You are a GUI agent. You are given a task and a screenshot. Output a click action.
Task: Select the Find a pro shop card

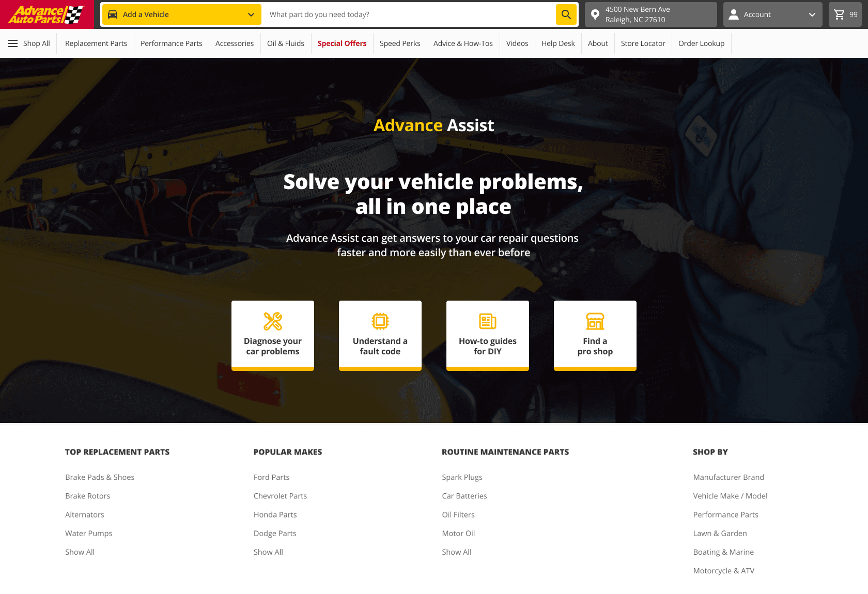595,336
